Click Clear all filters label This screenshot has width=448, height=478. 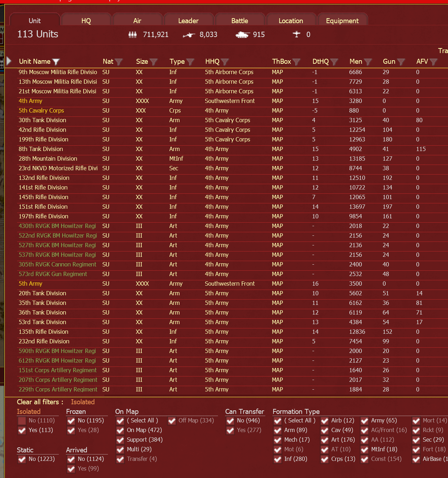[40, 402]
